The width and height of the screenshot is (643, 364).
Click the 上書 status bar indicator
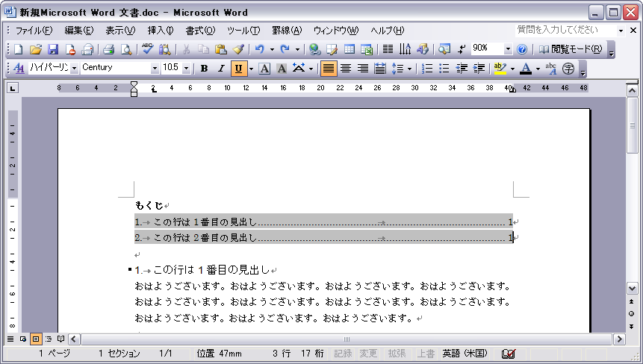(x=426, y=354)
